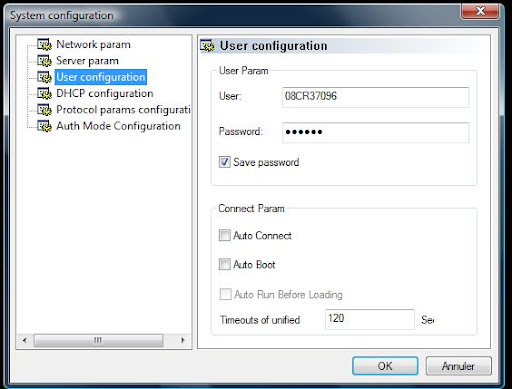Confirm settings with the OK button
This screenshot has width=512, height=389.
pos(385,366)
